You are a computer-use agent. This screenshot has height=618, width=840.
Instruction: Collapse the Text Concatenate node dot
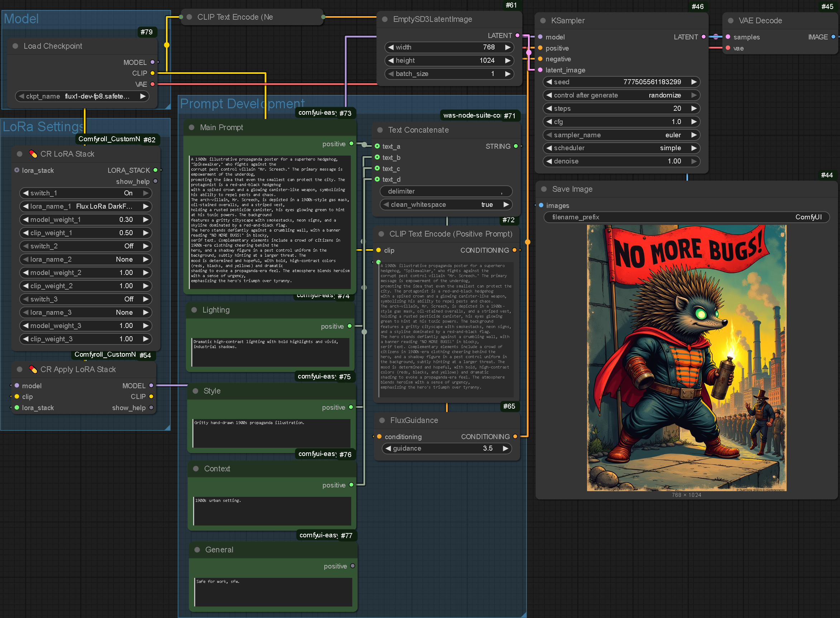pyautogui.click(x=380, y=130)
